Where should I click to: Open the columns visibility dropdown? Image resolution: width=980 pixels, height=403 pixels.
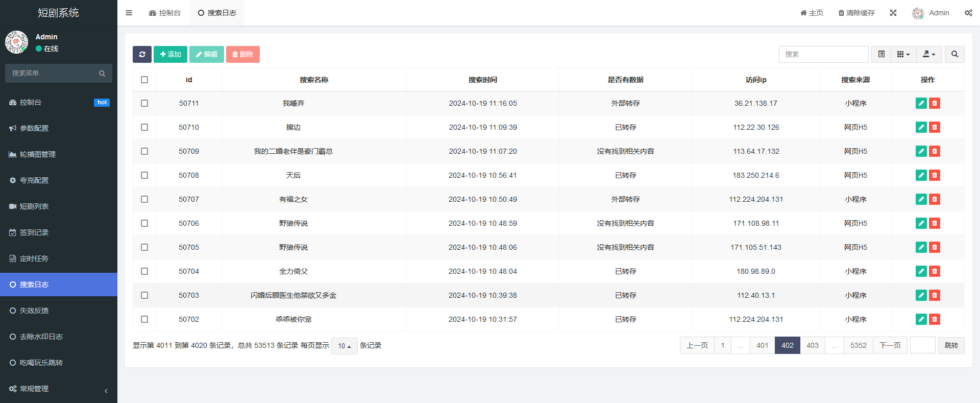pos(903,54)
